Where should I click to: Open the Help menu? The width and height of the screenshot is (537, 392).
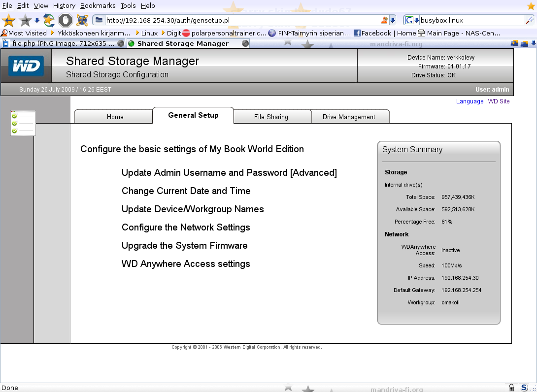(148, 6)
